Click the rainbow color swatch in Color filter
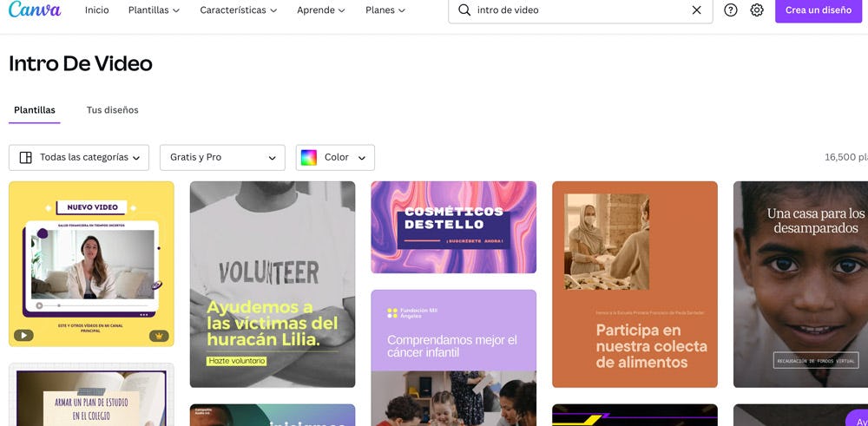Image resolution: width=868 pixels, height=426 pixels. click(x=308, y=158)
